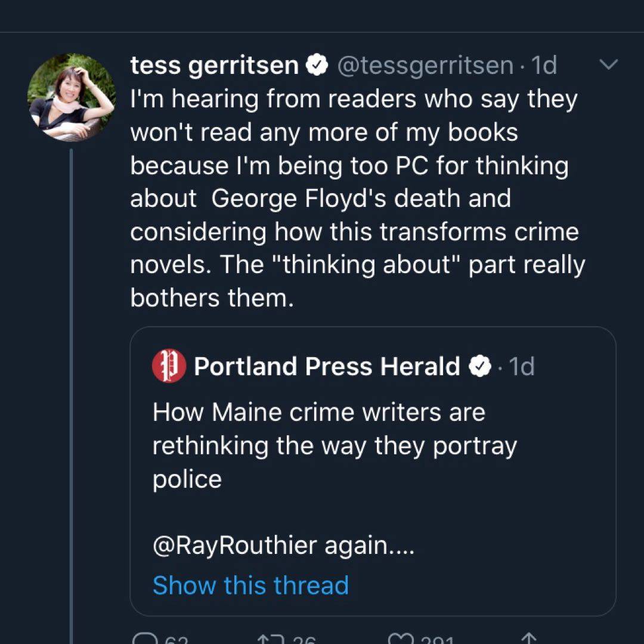Open tess gerritsen's profile picture

pyautogui.click(x=72, y=98)
